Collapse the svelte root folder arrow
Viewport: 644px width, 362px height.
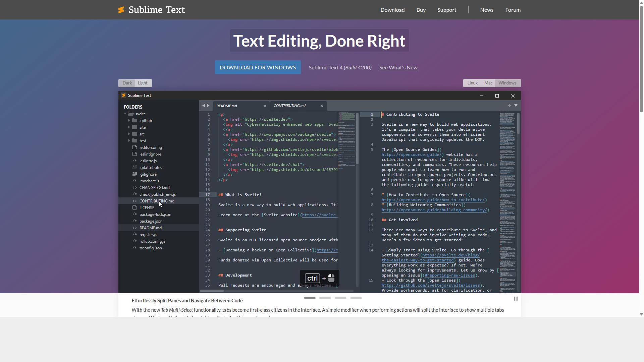click(x=125, y=114)
